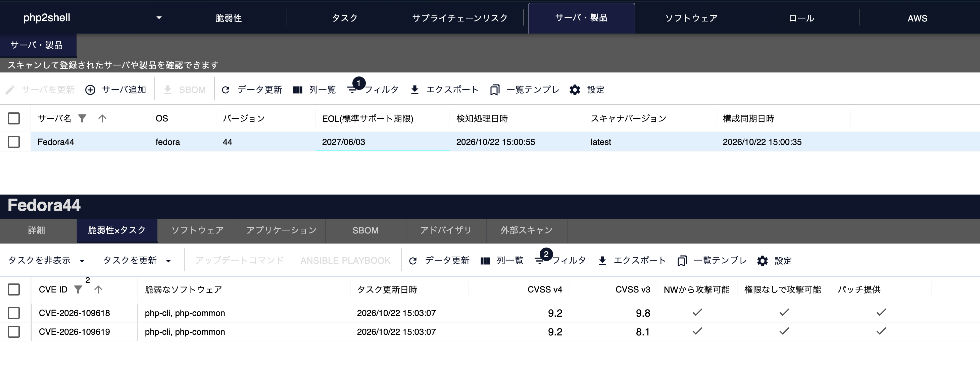This screenshot has width=980, height=373.
Task: Check the CVE-2026-109619 row checkbox
Action: tap(14, 331)
